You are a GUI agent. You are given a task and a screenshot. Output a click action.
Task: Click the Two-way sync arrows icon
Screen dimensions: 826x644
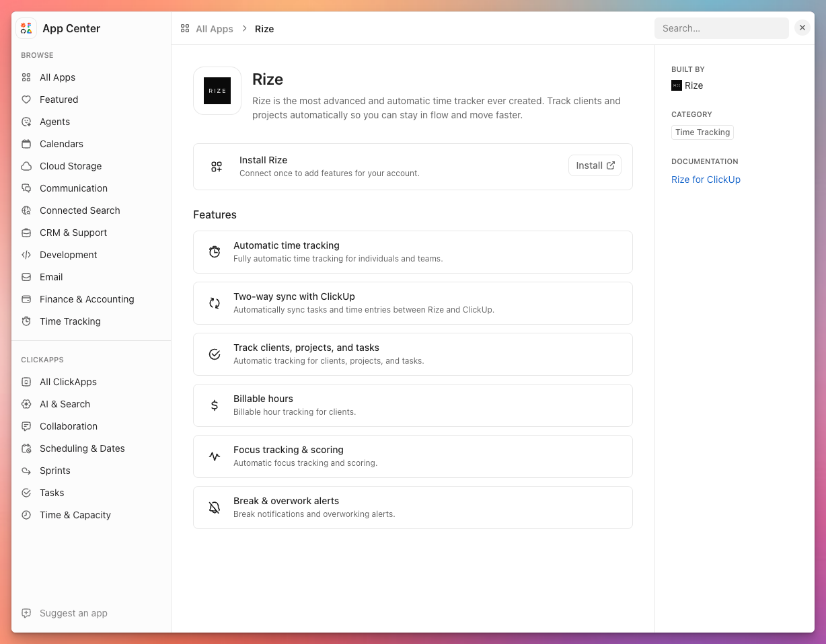point(215,303)
